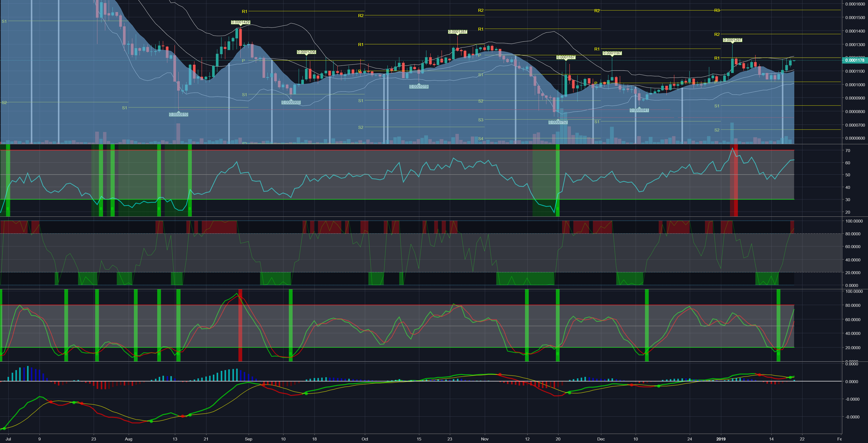This screenshot has height=443, width=868.
Task: Click the 0.0001206 price callout
Action: point(306,52)
